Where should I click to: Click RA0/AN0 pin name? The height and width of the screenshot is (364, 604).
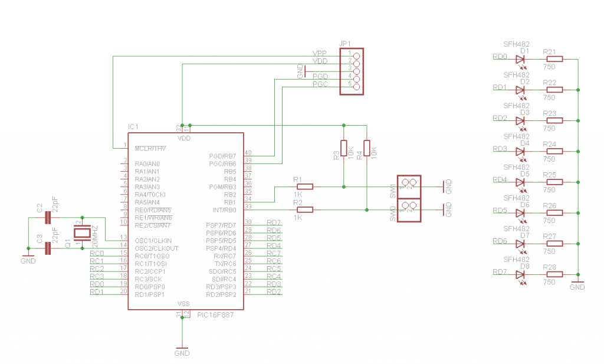[147, 163]
